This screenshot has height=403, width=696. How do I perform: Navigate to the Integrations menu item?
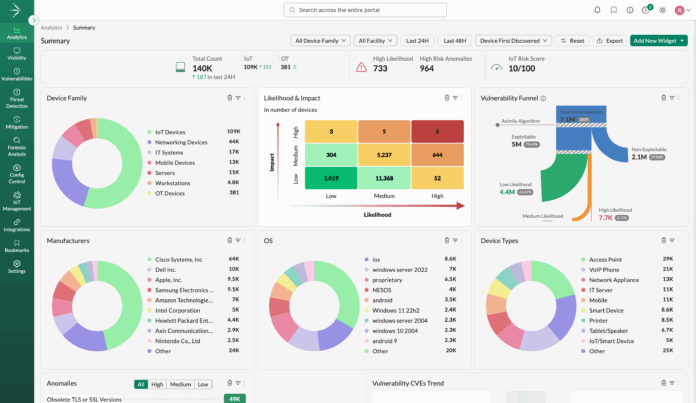[16, 226]
